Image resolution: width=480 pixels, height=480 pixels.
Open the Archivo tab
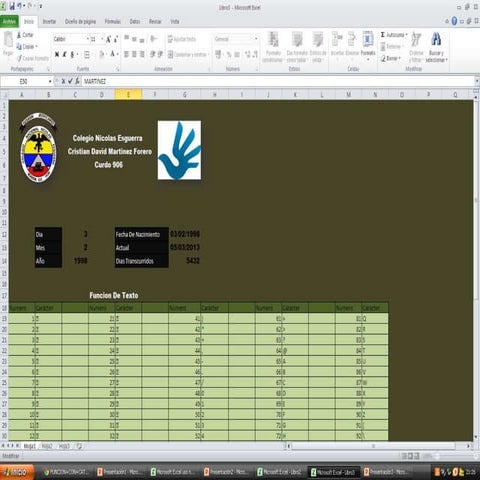tap(9, 22)
